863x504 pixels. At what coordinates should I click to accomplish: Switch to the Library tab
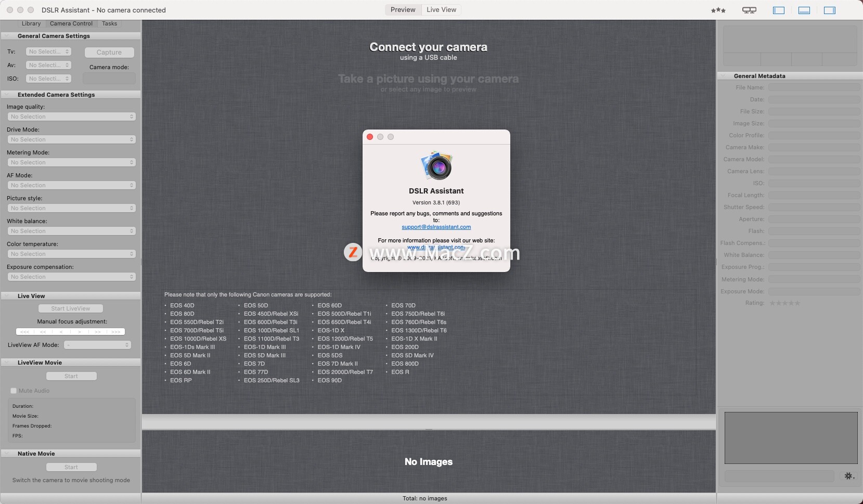click(x=31, y=23)
